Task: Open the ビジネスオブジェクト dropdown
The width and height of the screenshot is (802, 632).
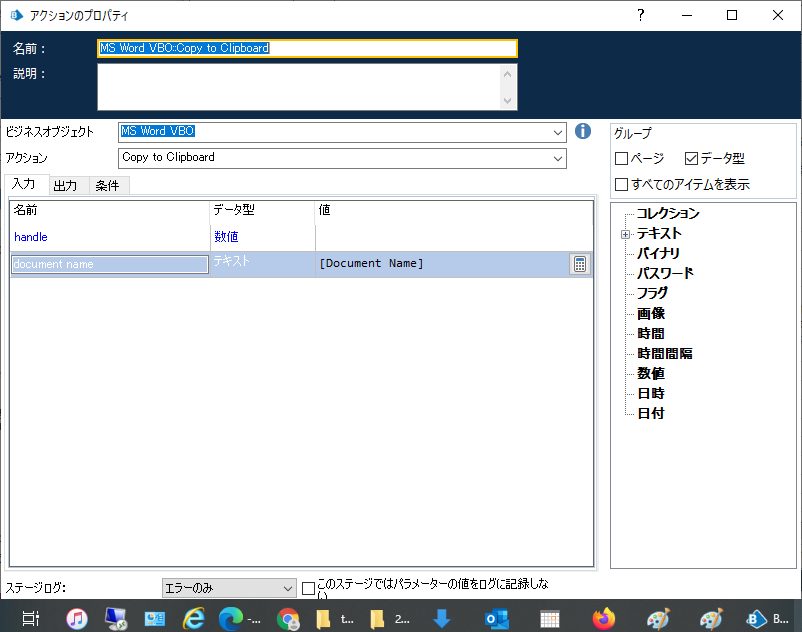Action: pyautogui.click(x=557, y=132)
